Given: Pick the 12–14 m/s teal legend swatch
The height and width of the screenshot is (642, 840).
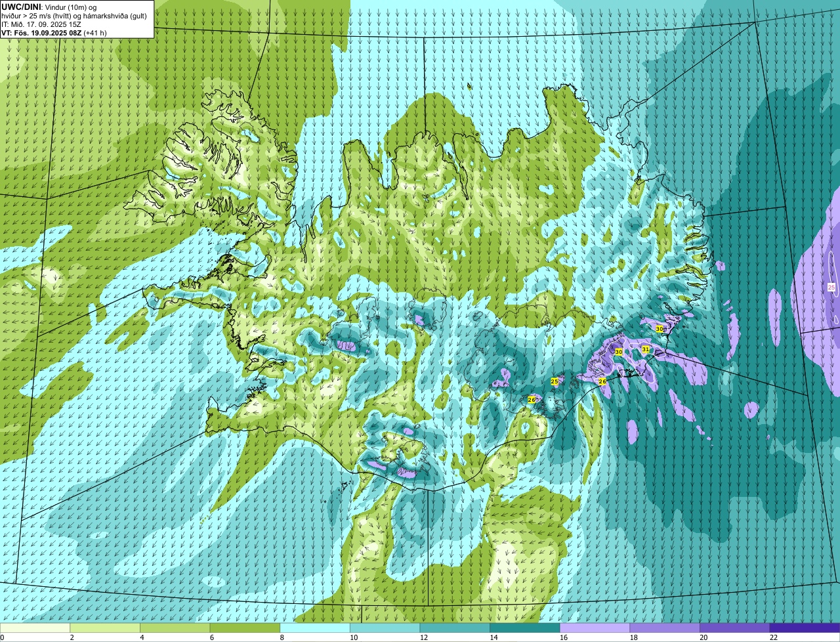Looking at the screenshot, I should [455, 628].
